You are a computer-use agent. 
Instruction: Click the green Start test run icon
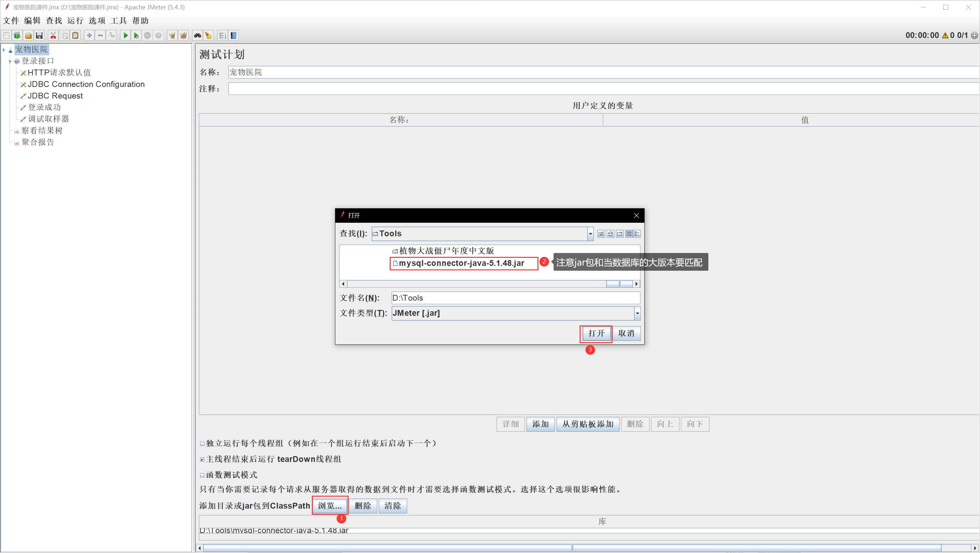click(x=125, y=35)
